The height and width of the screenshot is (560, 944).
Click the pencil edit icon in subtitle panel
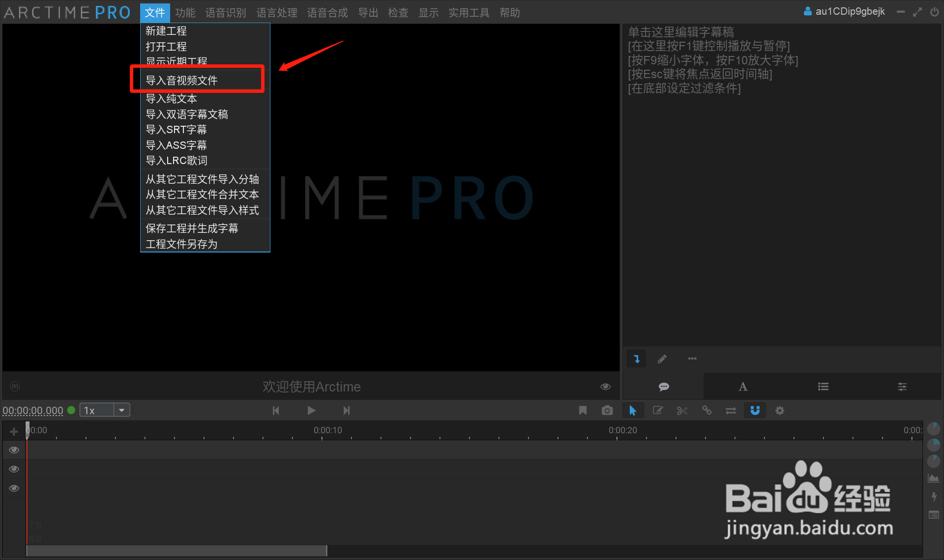click(x=662, y=359)
